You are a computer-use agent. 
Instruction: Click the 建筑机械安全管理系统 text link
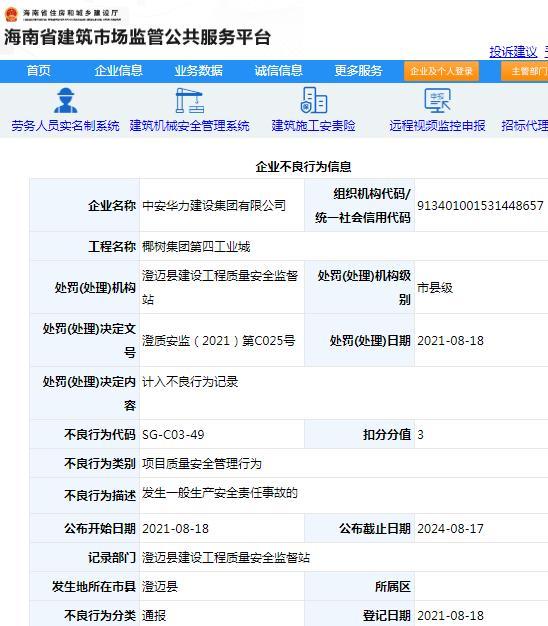click(190, 126)
